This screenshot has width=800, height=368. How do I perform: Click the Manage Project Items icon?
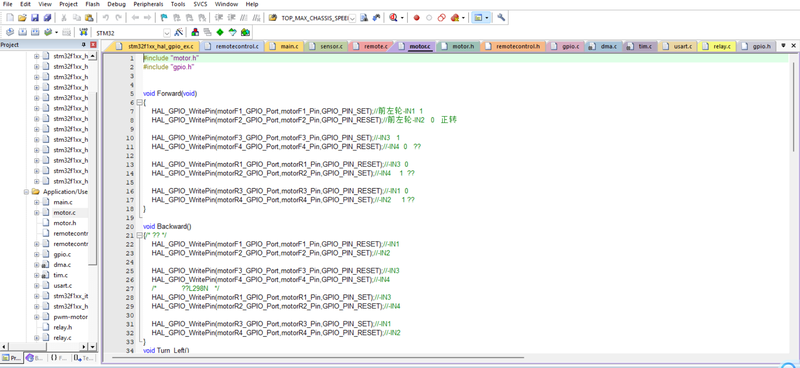tap(195, 32)
